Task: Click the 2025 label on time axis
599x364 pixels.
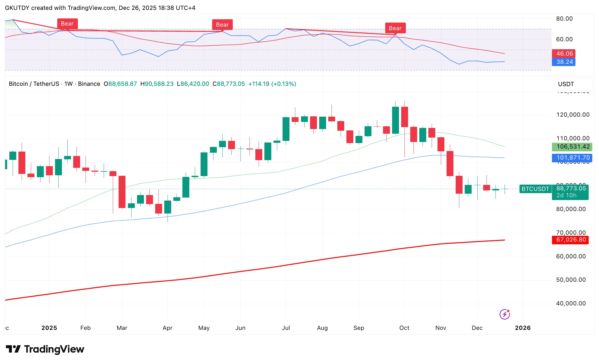Action: [49, 328]
